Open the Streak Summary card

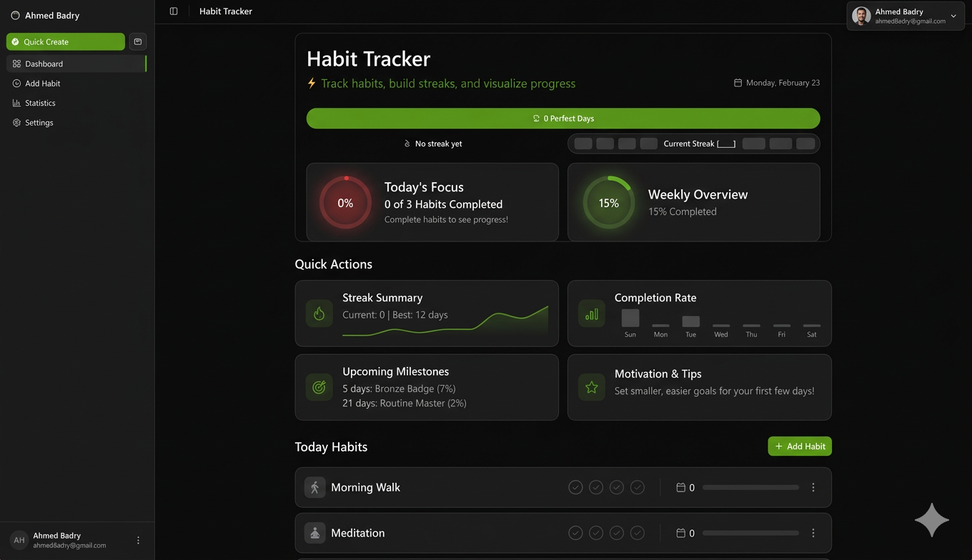(427, 314)
